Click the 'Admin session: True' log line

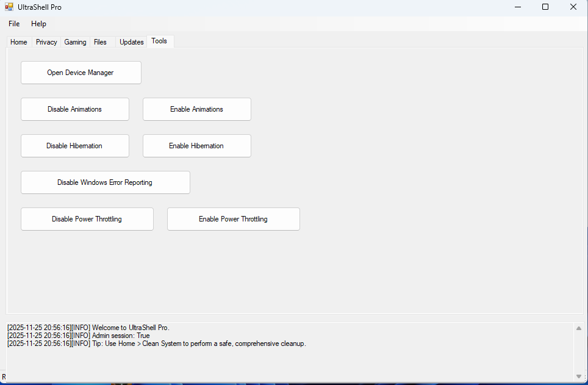[78, 336]
